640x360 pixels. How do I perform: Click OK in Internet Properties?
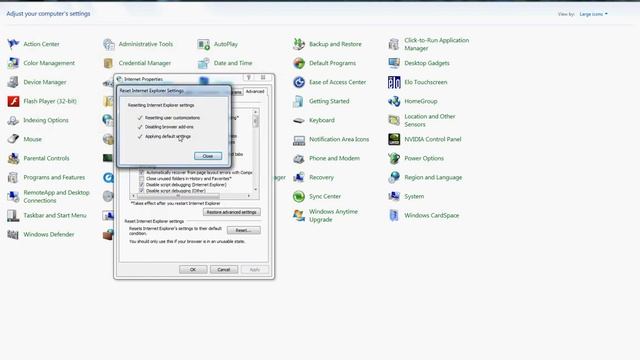193,269
